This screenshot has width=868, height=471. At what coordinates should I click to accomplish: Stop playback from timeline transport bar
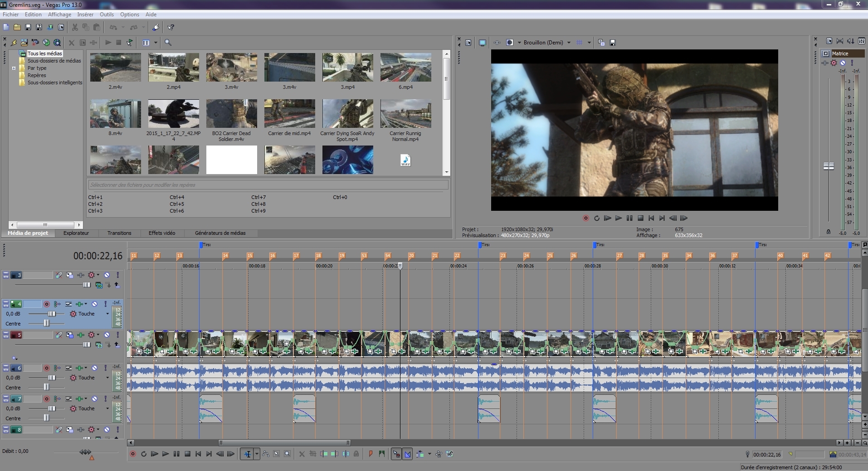[x=187, y=454]
